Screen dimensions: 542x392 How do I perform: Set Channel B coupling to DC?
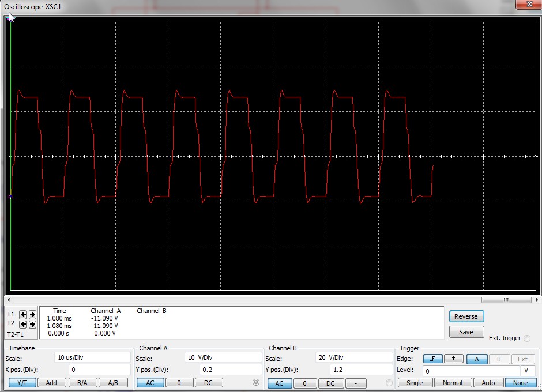[330, 383]
